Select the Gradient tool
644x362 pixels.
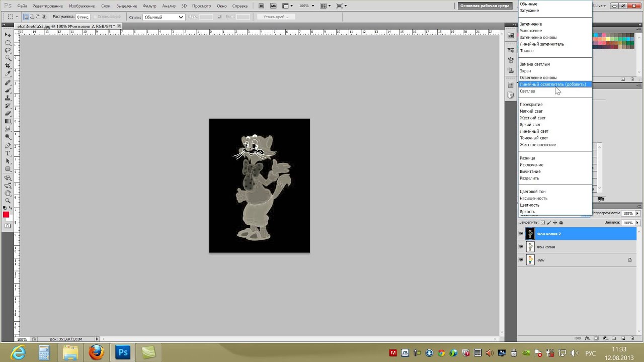click(8, 121)
